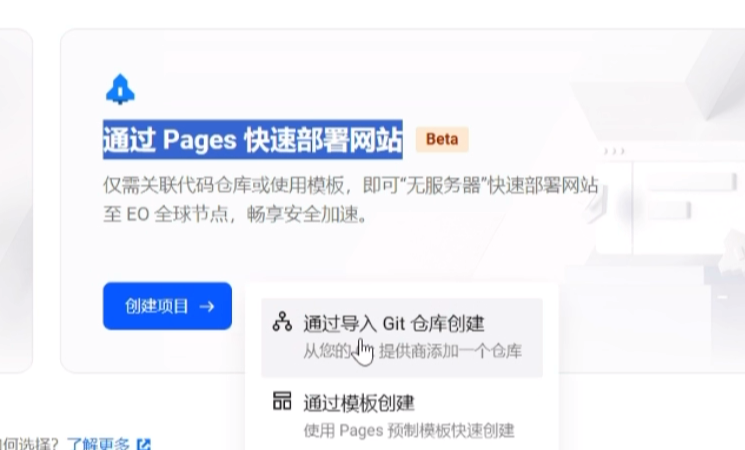The image size is (745, 450).
Task: Click the description text 仅需关联代码仓库或使用模板
Action: [x=223, y=185]
